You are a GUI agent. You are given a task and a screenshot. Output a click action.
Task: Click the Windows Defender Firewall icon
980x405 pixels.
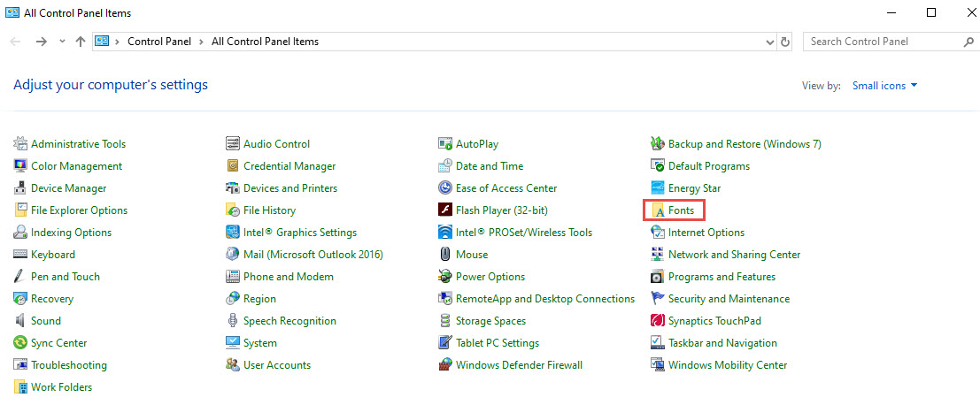445,365
